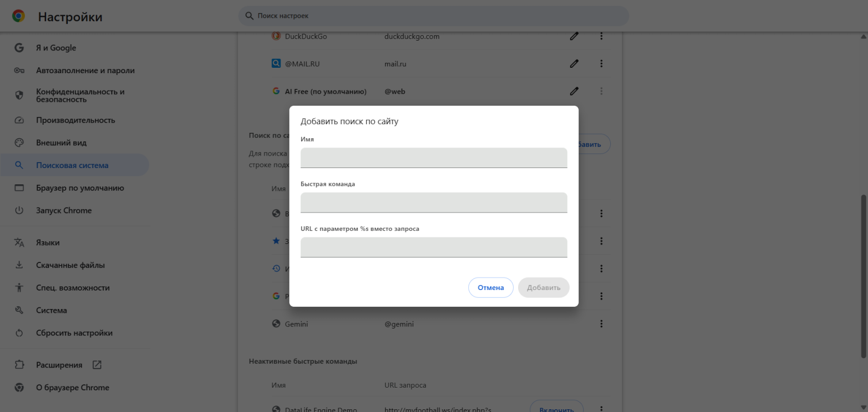This screenshot has height=412, width=868.
Task: Open three-dot menu for the Gemini row
Action: click(601, 324)
